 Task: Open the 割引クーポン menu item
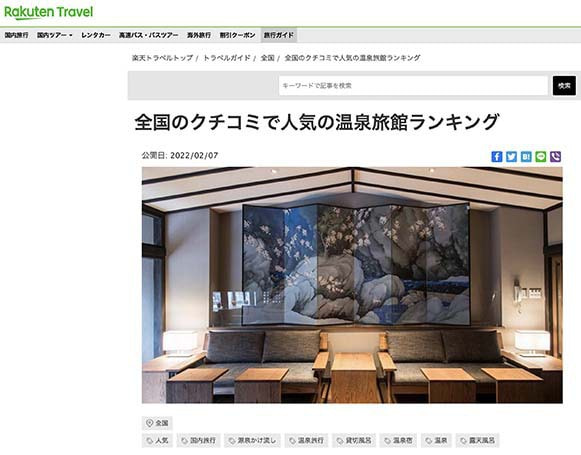238,35
